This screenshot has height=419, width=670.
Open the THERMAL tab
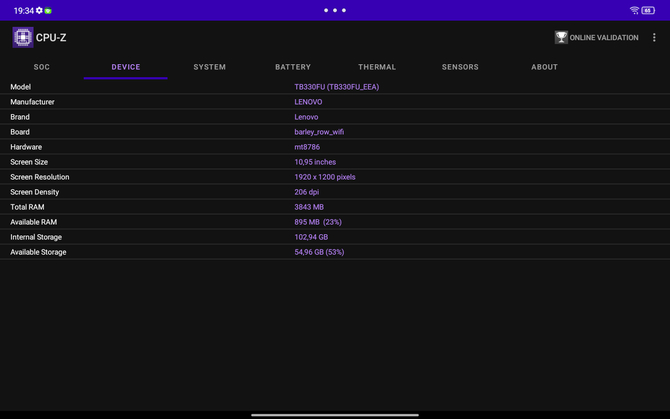[x=377, y=67]
